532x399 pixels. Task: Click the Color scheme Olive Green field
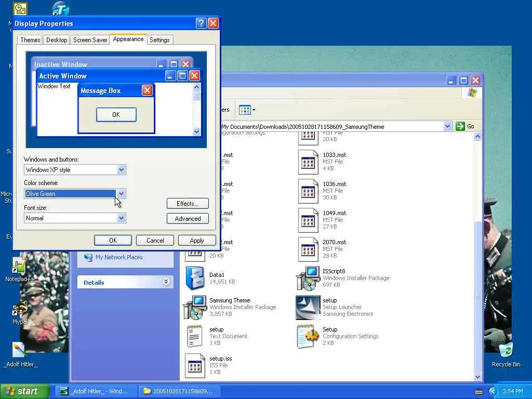click(x=70, y=193)
